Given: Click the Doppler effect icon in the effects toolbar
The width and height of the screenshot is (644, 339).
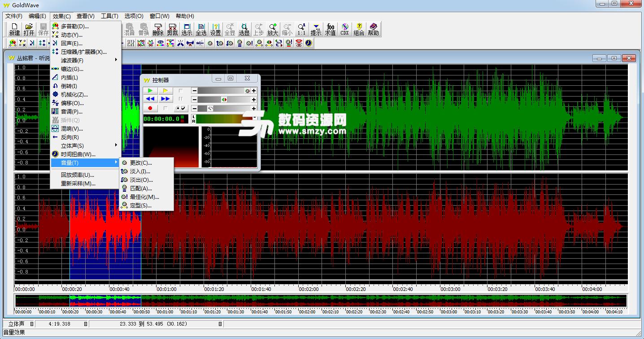Looking at the screenshot, I should 13,43.
